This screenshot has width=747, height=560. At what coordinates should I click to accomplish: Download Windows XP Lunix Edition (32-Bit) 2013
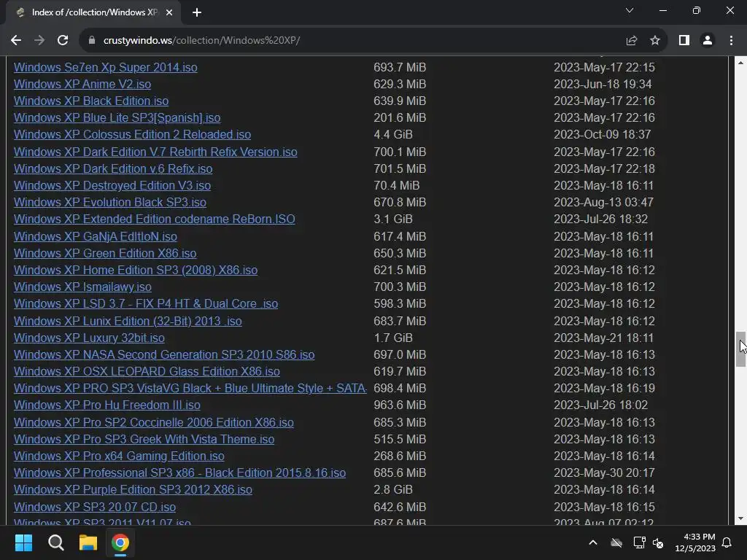pos(128,321)
